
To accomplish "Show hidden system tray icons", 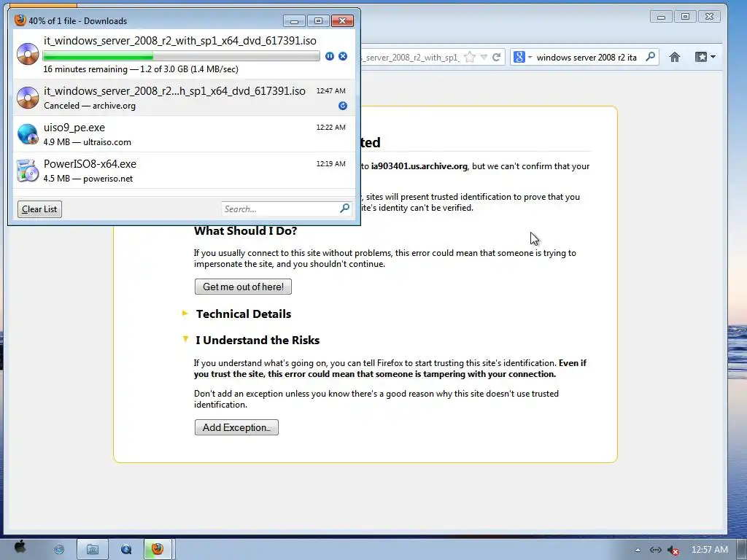I will [638, 550].
